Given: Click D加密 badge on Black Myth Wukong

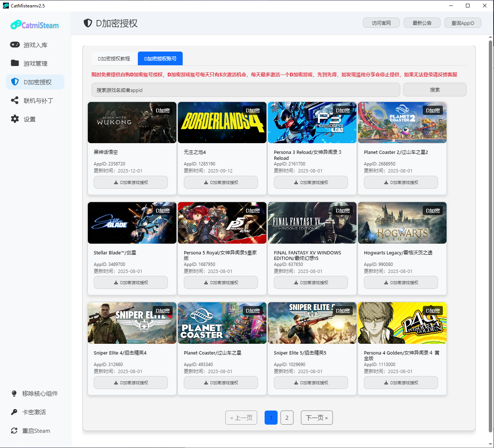Looking at the screenshot, I should coord(163,111).
